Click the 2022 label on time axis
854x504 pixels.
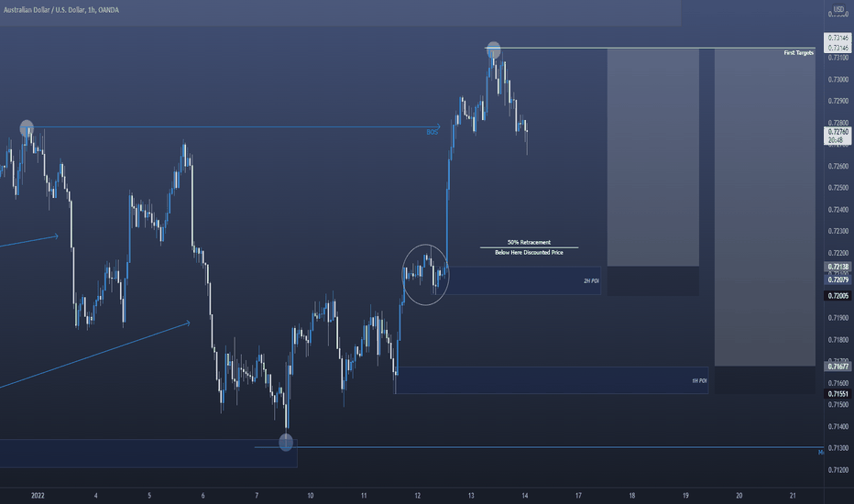click(38, 496)
